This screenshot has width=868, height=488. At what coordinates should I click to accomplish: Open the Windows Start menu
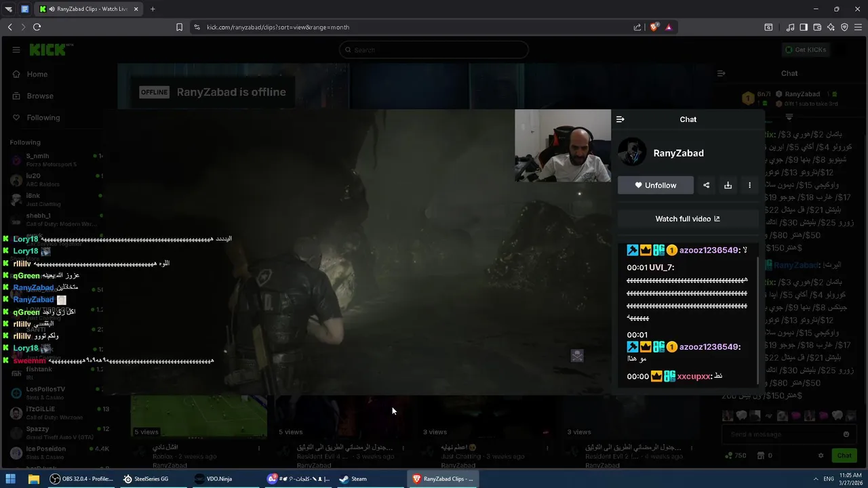pos(11,479)
